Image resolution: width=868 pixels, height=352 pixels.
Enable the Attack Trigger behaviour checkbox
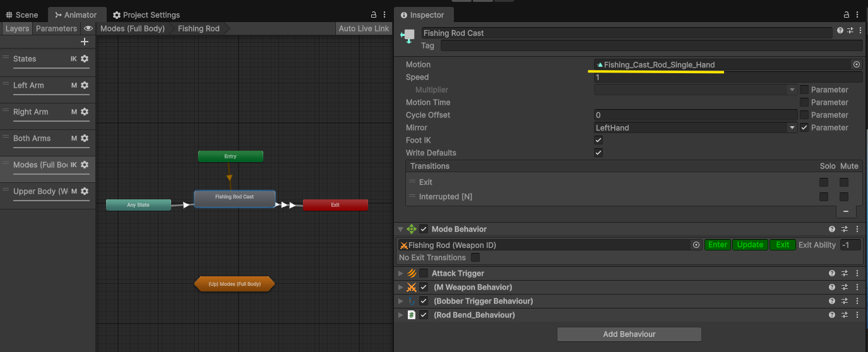[424, 273]
